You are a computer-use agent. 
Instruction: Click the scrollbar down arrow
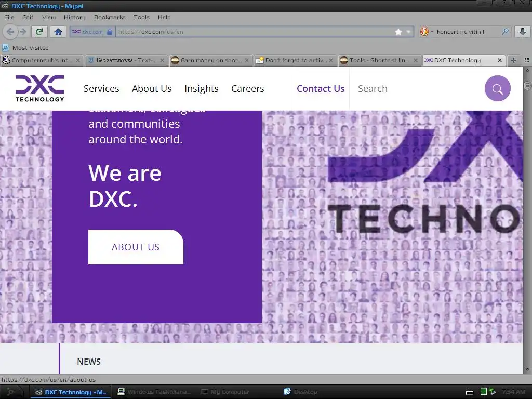527,369
